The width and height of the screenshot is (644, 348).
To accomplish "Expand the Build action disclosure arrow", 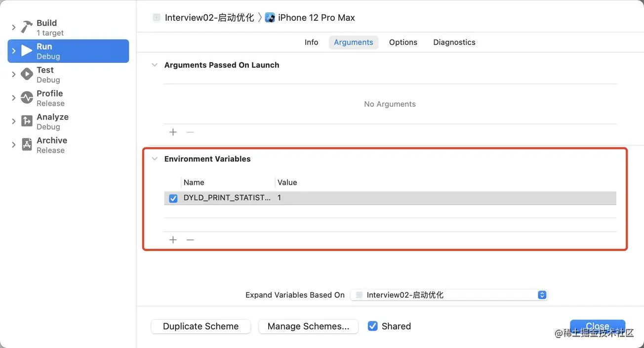I will [x=14, y=27].
